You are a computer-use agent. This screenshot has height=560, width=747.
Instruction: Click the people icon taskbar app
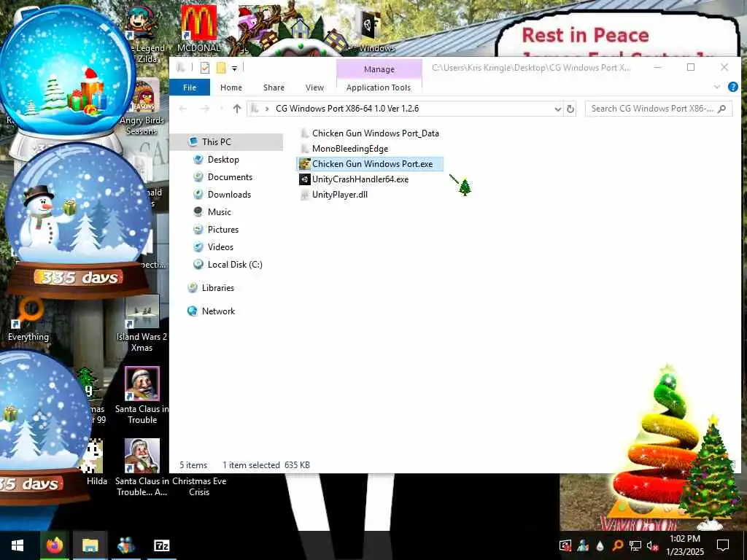(125, 545)
